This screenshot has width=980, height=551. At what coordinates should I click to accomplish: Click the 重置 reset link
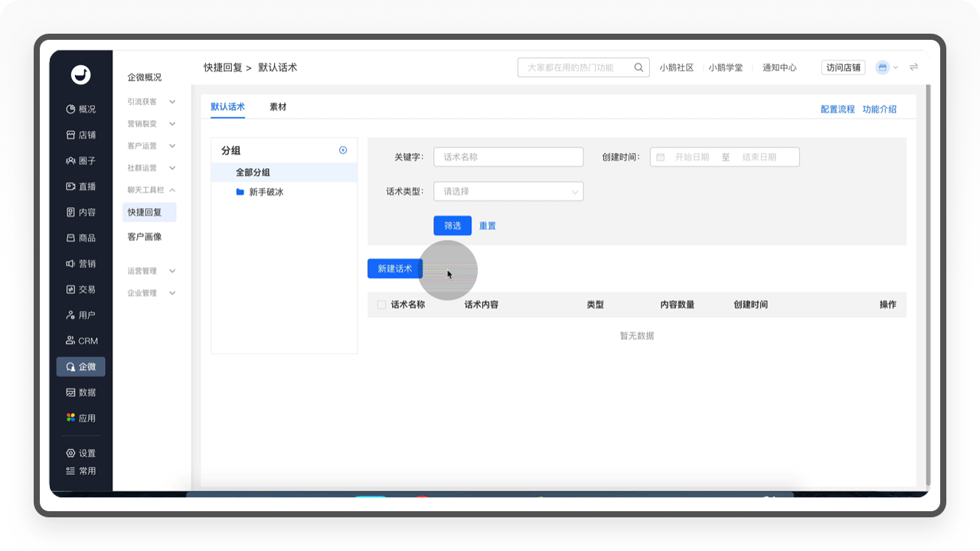coord(488,226)
